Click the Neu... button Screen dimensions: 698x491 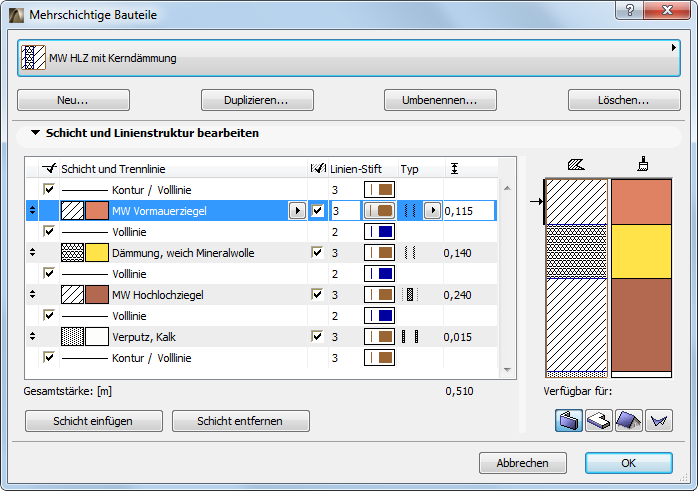point(73,100)
